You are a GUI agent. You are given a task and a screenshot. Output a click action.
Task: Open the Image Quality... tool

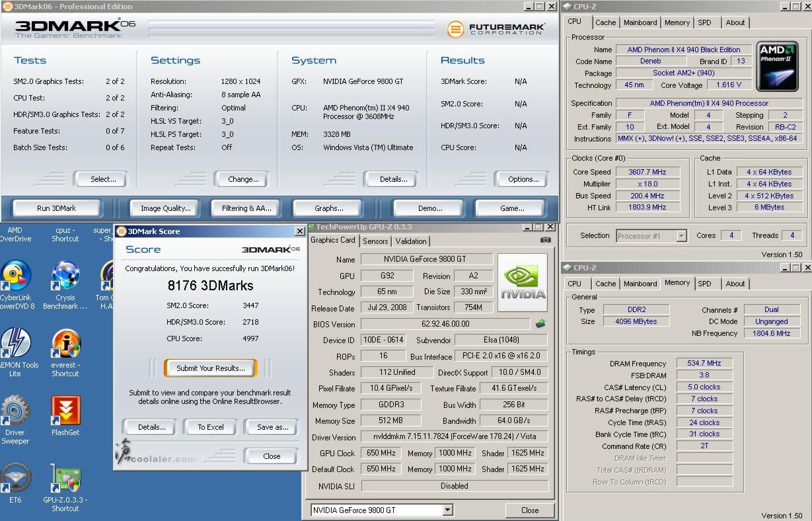click(165, 208)
